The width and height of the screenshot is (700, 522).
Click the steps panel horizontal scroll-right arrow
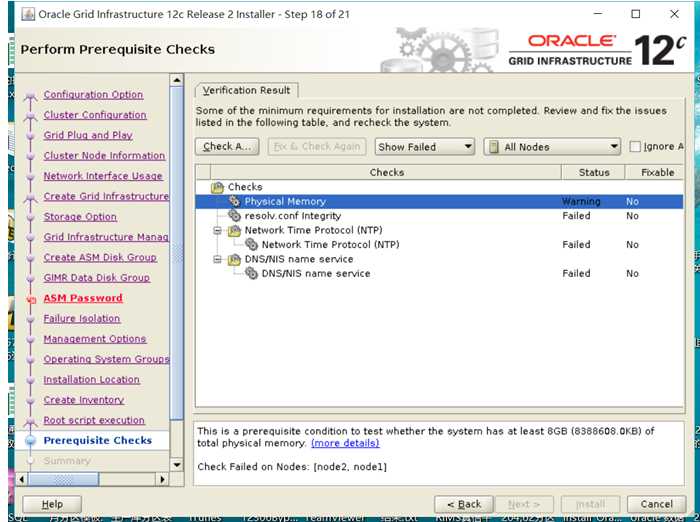pos(163,480)
